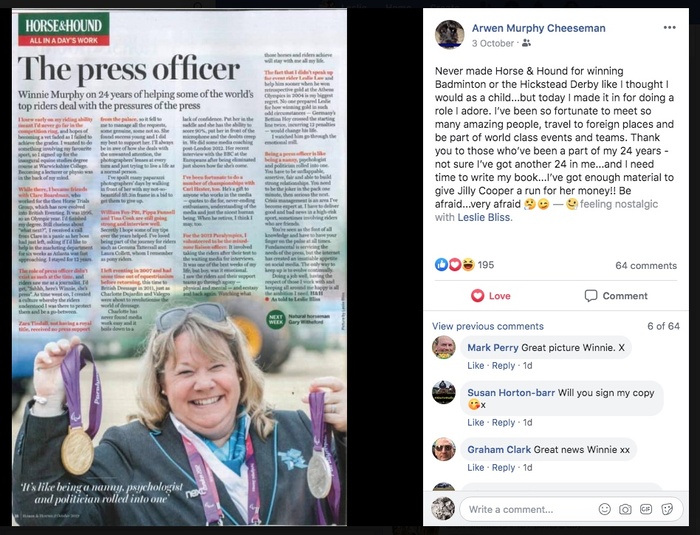Screen dimensions: 700x535
Task: Attach a photo using the camera icon
Action: (x=625, y=509)
